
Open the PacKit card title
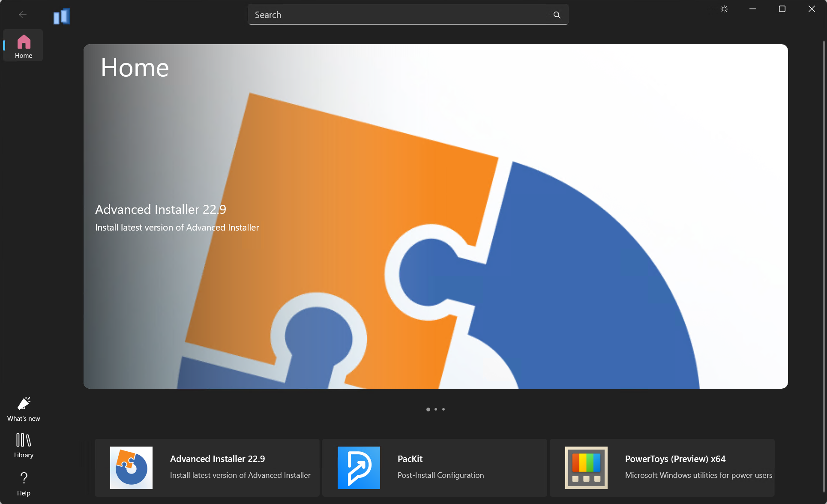(410, 459)
